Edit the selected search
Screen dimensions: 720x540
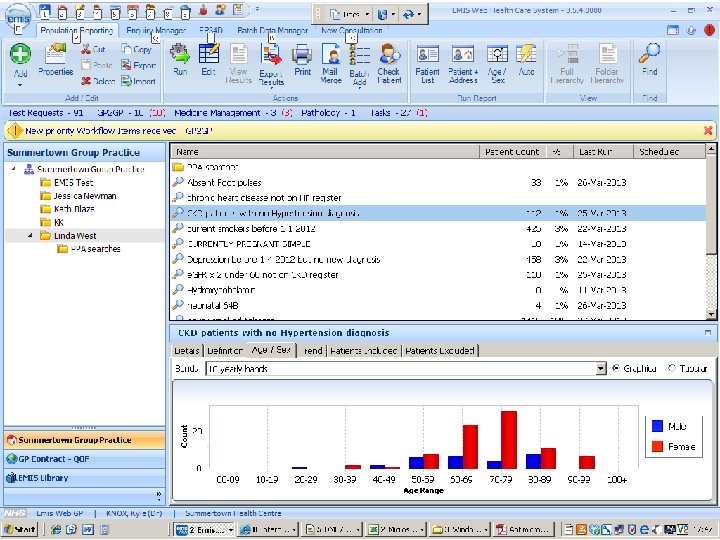(x=208, y=60)
